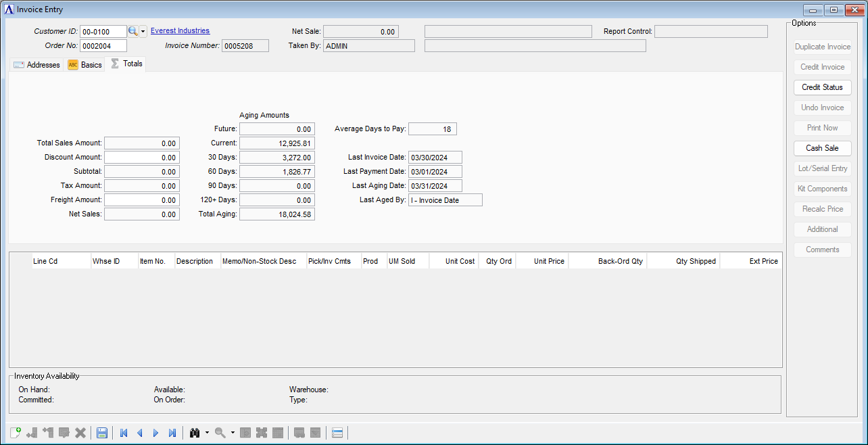Image resolution: width=868 pixels, height=445 pixels.
Task: Switch to the Addresses tab
Action: coord(37,65)
